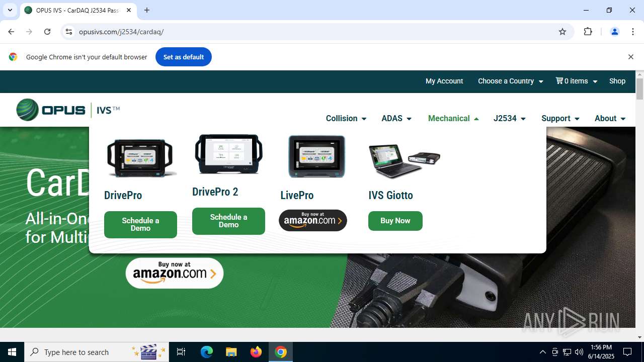
Task: Expand the Support menu
Action: click(560, 119)
